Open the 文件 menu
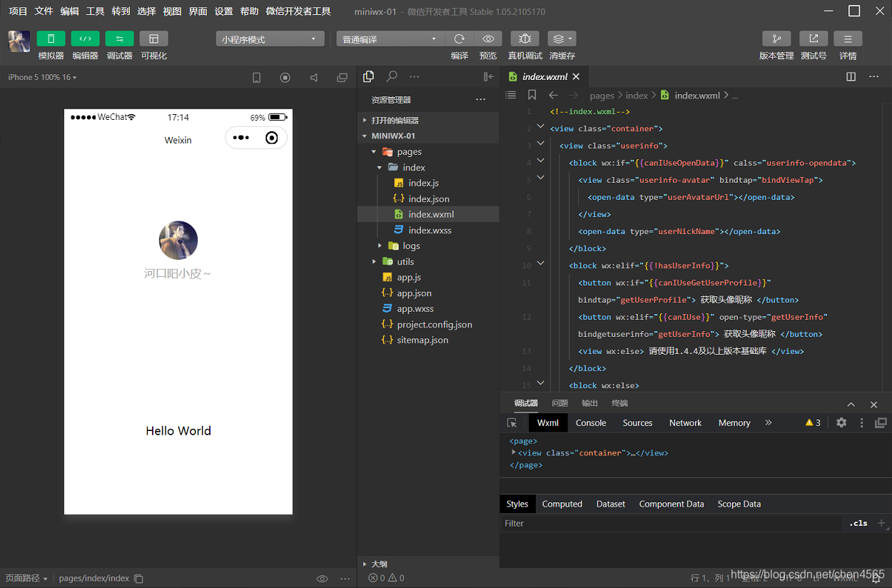Screen dimensions: 892x588 [x=44, y=11]
